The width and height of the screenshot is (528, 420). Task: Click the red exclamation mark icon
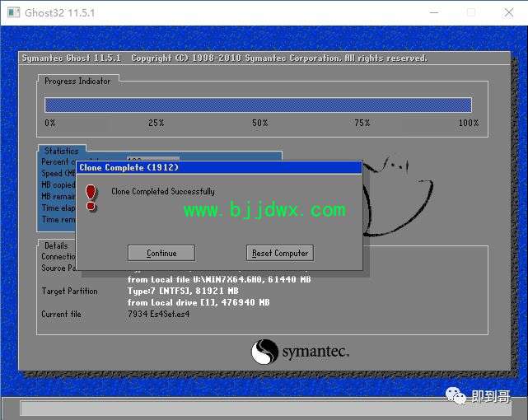pyautogui.click(x=91, y=198)
